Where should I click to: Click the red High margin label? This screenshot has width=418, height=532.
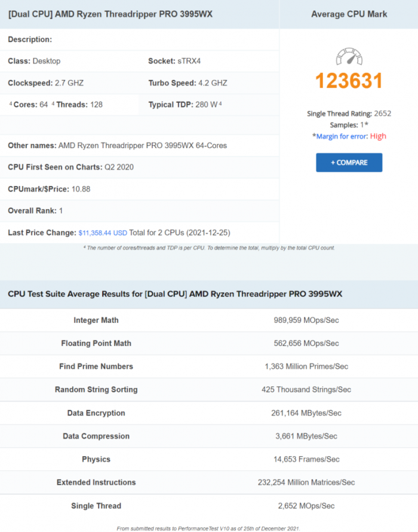378,136
